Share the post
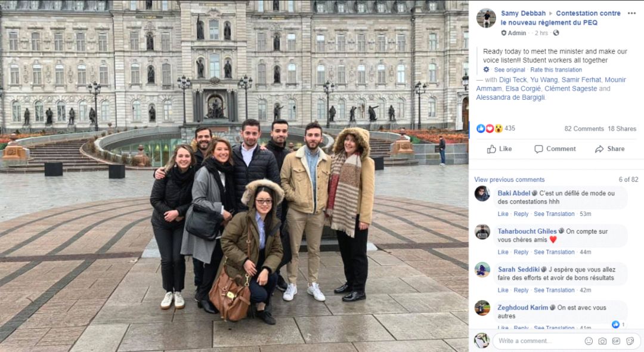Screen dimensions: 644x352 click(x=610, y=149)
